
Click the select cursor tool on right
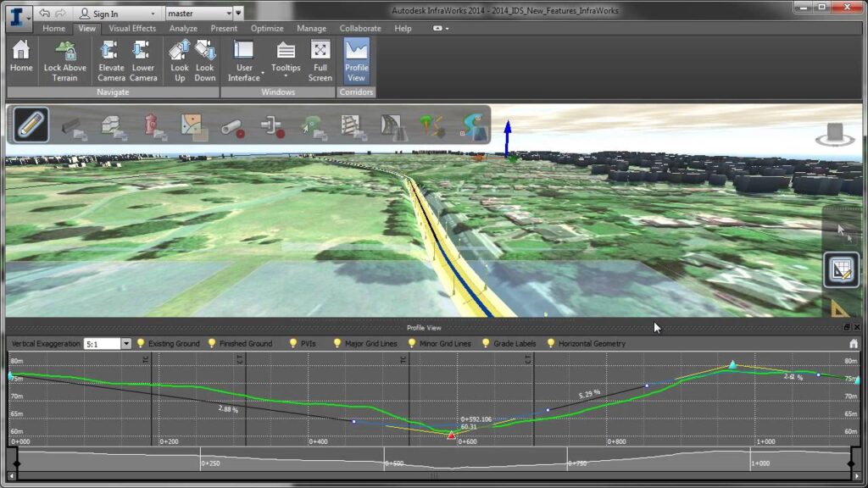pos(842,230)
